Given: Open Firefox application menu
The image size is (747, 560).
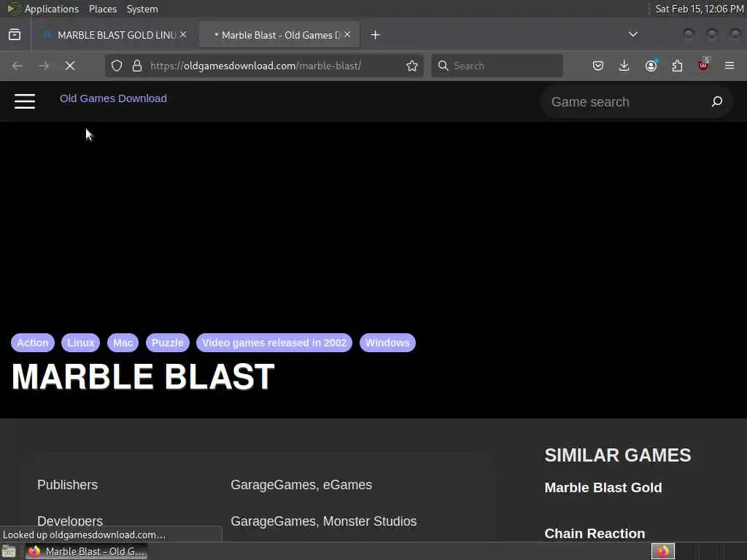Looking at the screenshot, I should click(729, 66).
